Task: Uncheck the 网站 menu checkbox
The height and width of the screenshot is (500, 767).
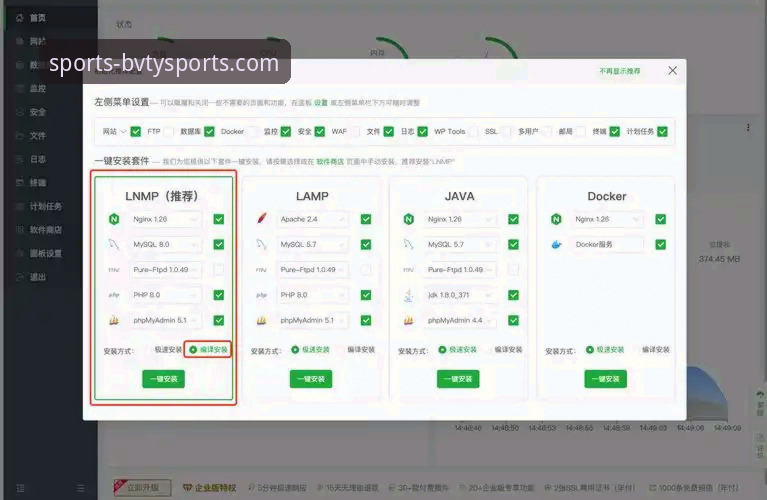Action: click(x=136, y=132)
